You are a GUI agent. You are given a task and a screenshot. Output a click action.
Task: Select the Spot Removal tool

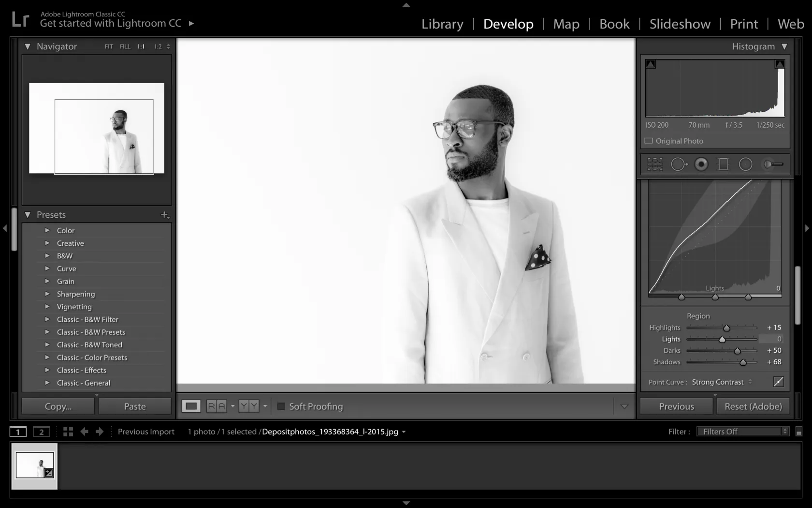pyautogui.click(x=679, y=164)
